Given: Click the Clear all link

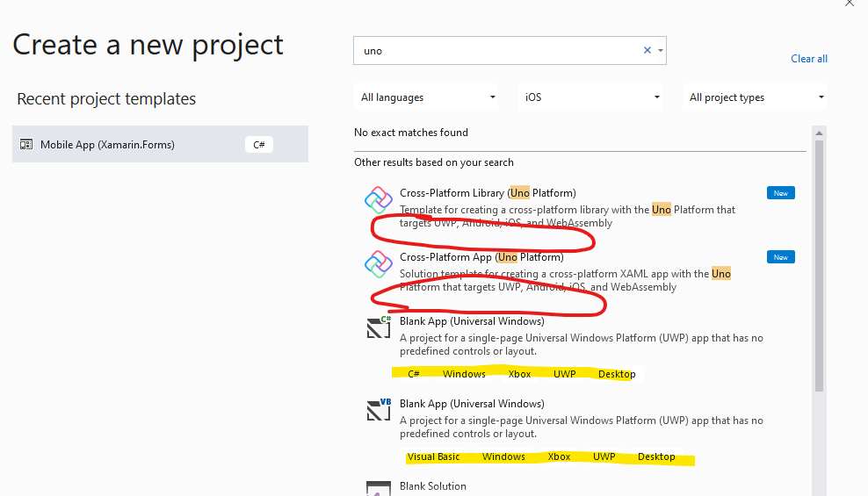Looking at the screenshot, I should point(809,59).
